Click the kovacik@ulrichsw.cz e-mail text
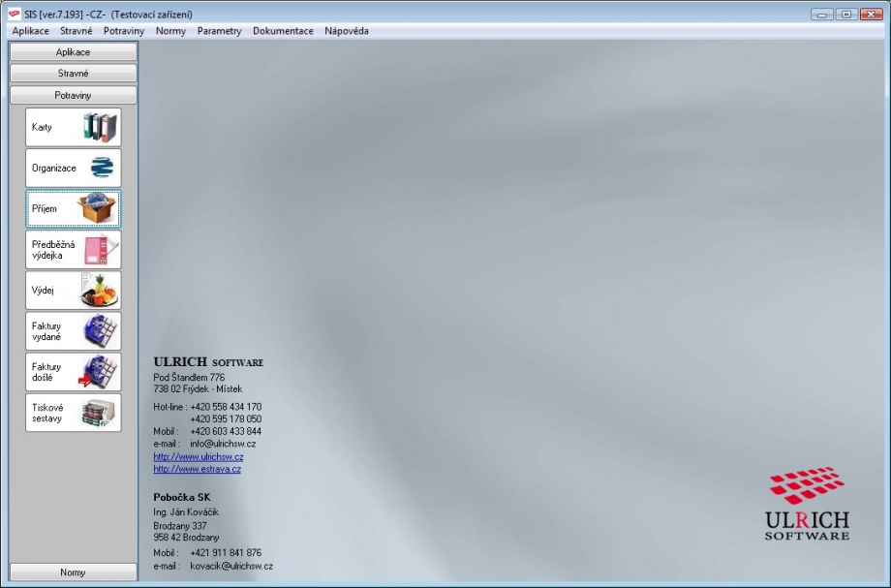The image size is (891, 588). [x=231, y=567]
